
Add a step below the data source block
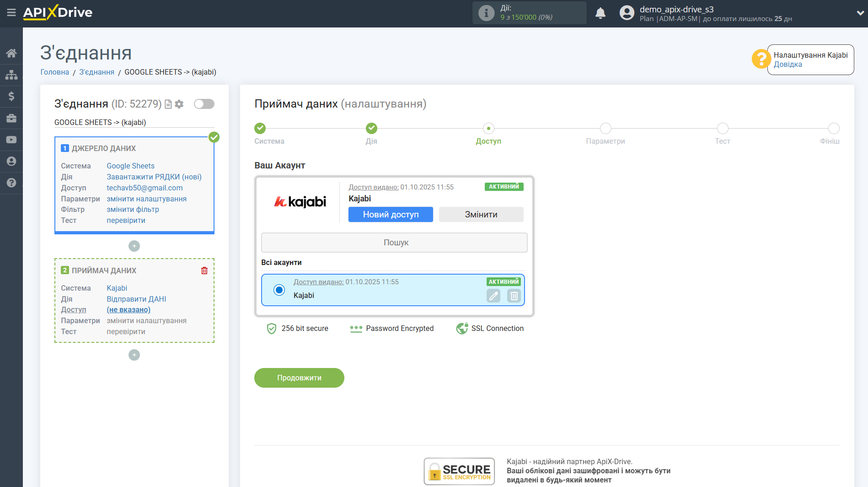tap(134, 246)
